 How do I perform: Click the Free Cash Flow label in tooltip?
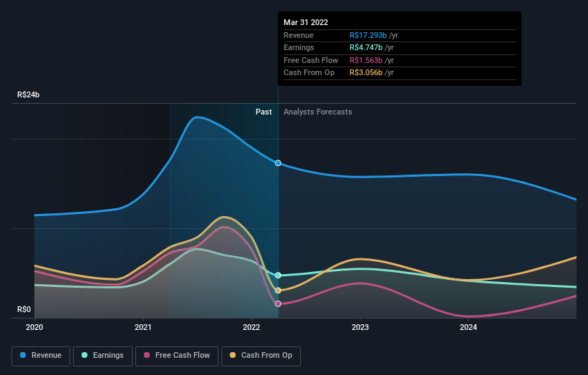(311, 60)
